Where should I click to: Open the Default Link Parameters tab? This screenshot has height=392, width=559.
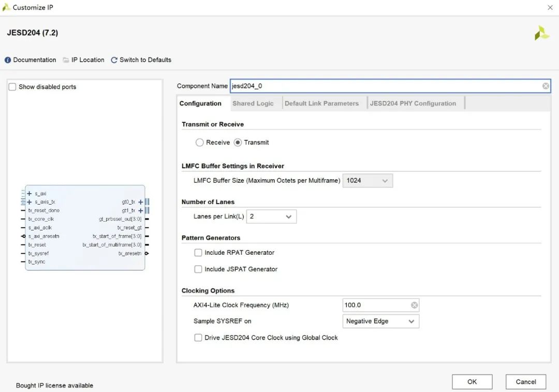pyautogui.click(x=321, y=104)
